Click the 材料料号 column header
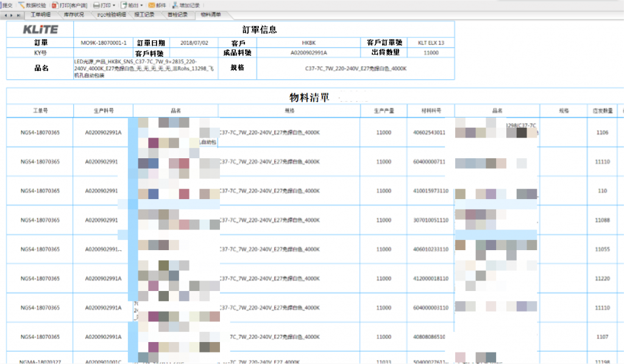This screenshot has height=364, width=624. pos(431,111)
